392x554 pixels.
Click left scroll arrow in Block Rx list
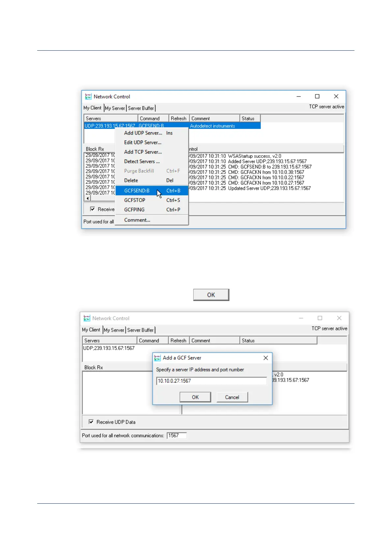[88, 198]
